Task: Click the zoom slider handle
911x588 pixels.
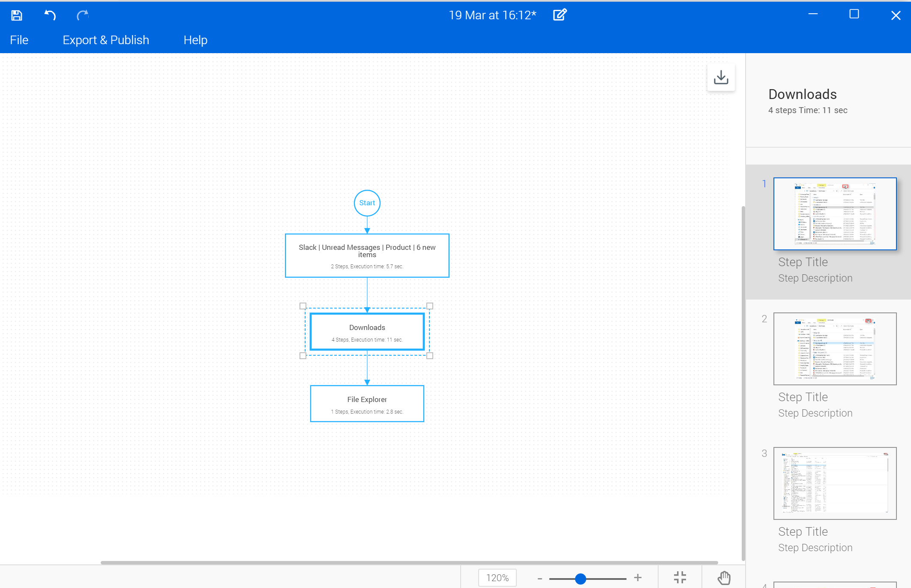Action: tap(580, 579)
